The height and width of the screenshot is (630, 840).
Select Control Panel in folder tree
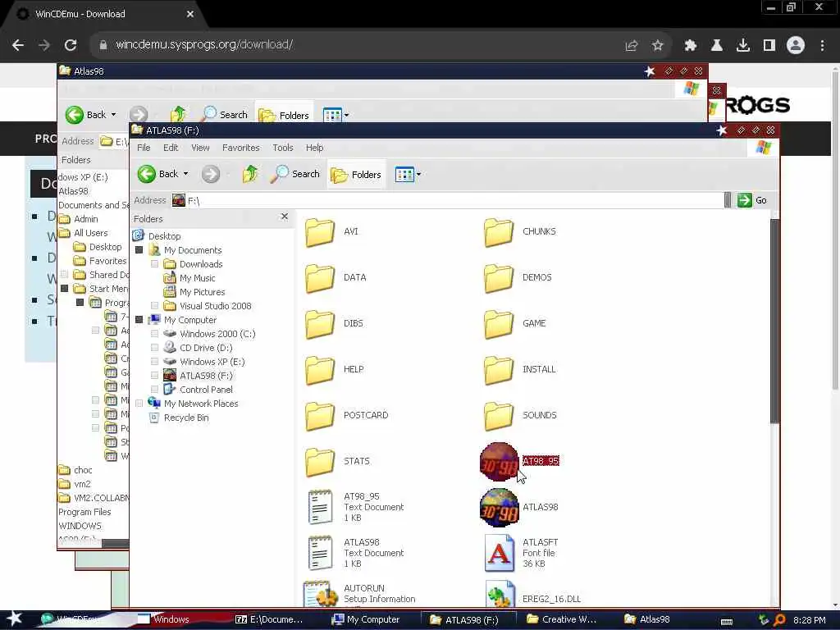[206, 390]
